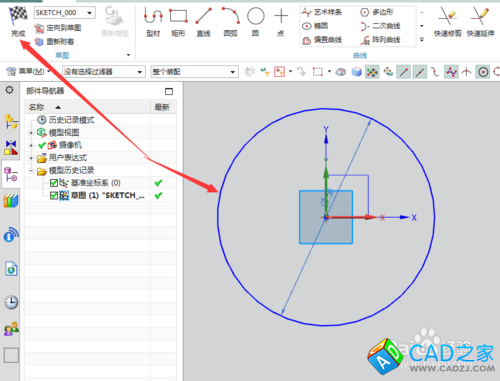Select the Rectangle sketch tool
Screen dimensions: 500x381
pyautogui.click(x=178, y=16)
